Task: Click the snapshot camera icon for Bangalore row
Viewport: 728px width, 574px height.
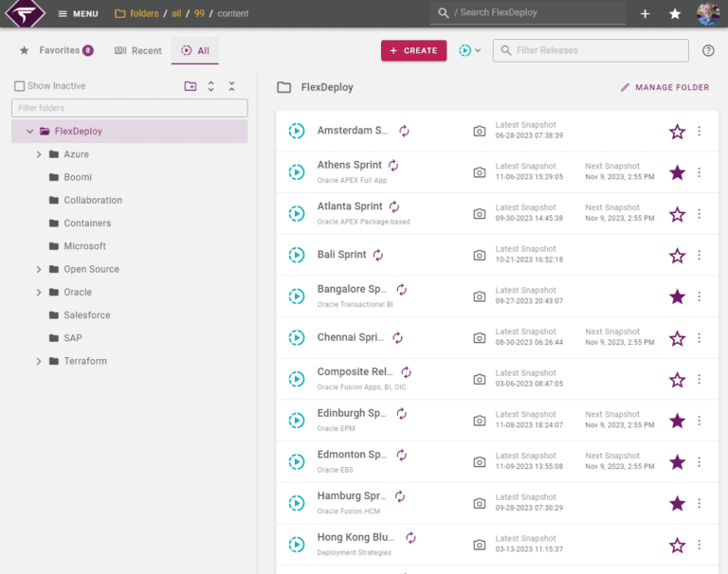Action: tap(480, 296)
